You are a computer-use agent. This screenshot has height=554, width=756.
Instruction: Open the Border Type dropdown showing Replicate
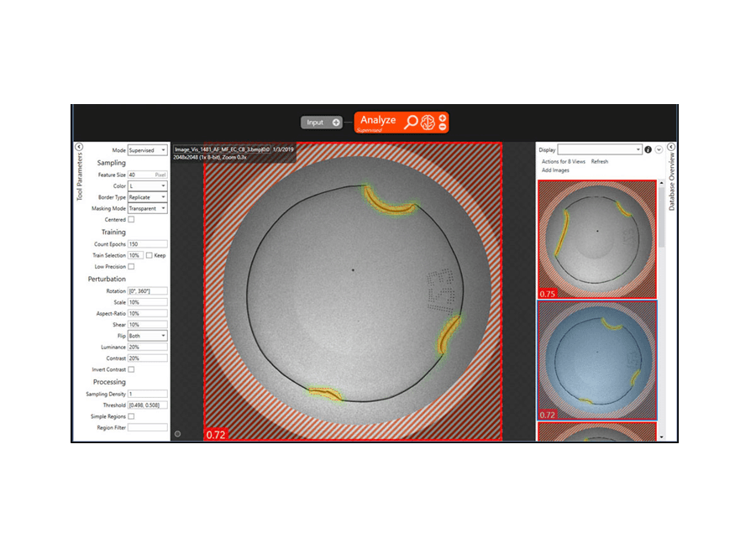(x=147, y=196)
